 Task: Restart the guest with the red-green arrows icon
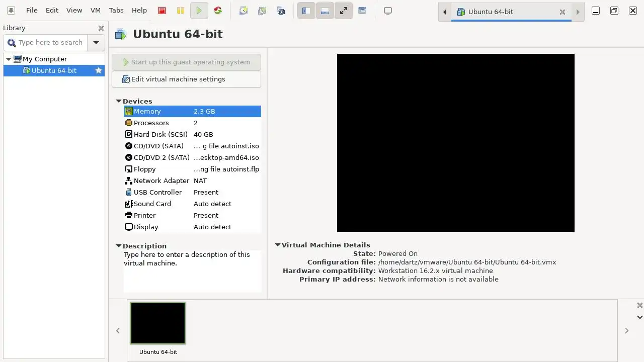[218, 11]
